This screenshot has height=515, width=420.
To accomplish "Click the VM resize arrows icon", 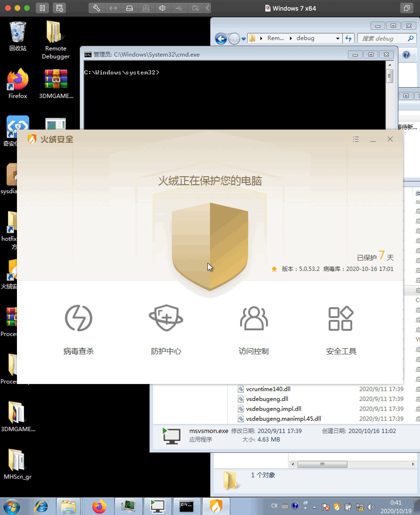I will tap(113, 8).
